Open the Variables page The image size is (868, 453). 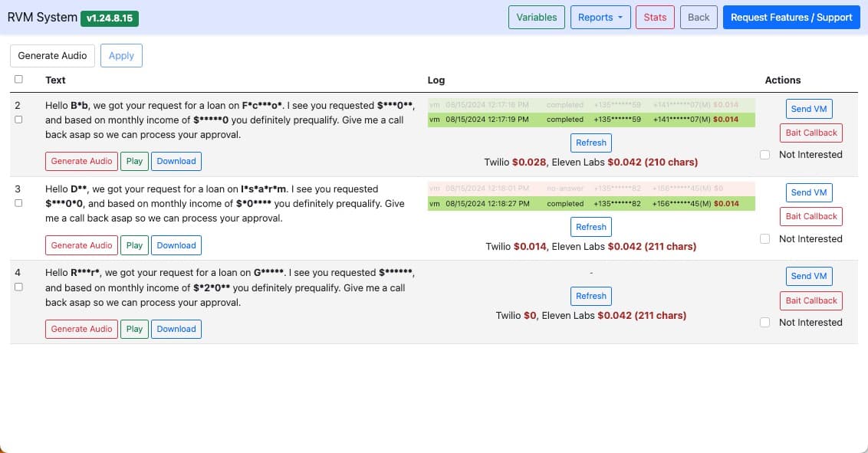pyautogui.click(x=537, y=17)
